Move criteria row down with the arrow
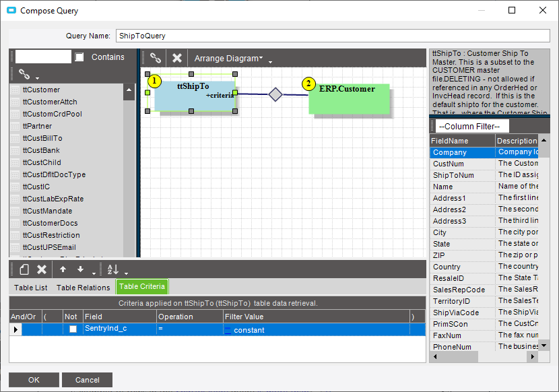Screen dimensions: 559x392 (80, 269)
